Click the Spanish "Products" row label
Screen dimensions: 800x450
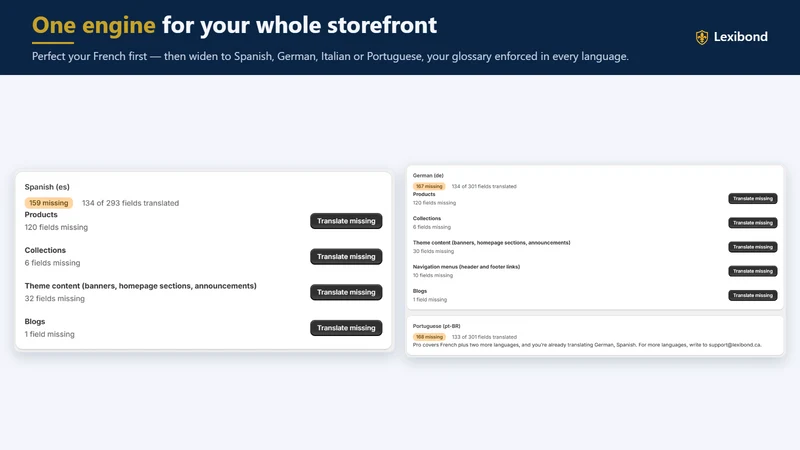[41, 215]
